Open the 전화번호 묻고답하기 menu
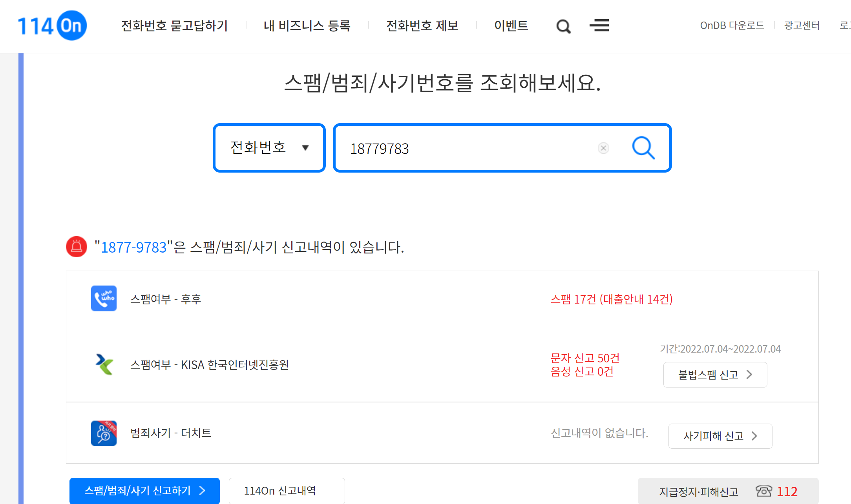This screenshot has height=504, width=851. (x=174, y=26)
